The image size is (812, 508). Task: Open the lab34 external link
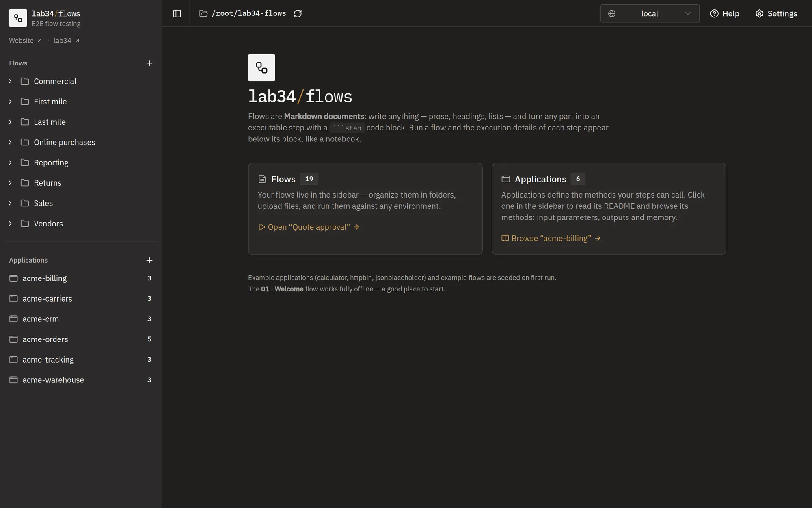[x=67, y=41]
